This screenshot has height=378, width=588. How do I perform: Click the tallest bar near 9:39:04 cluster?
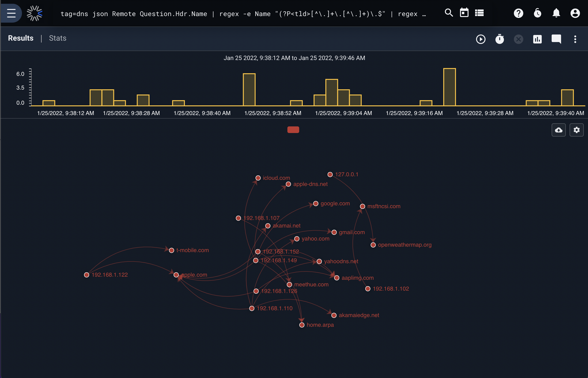pyautogui.click(x=332, y=93)
